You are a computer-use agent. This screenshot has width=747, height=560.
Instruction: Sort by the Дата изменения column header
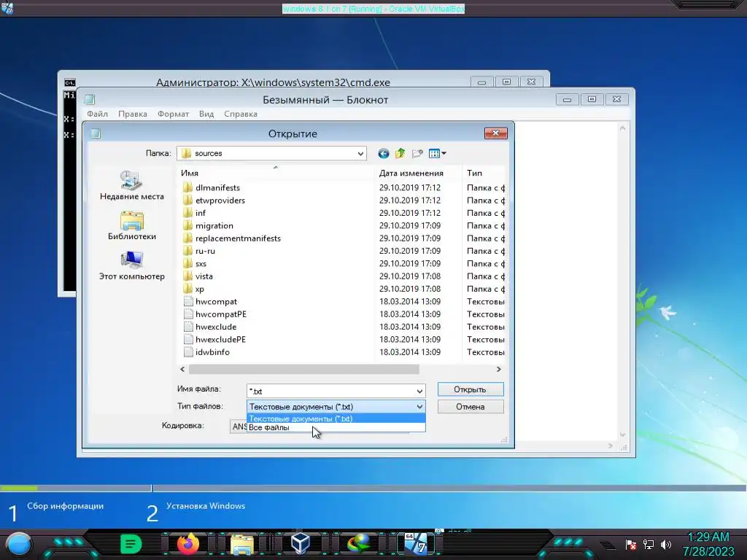(418, 173)
